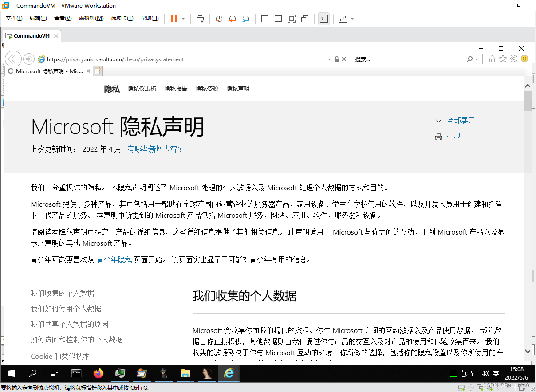Jump to 我们收集的个人数据 in the sidebar
536x392 pixels.
pos(62,293)
